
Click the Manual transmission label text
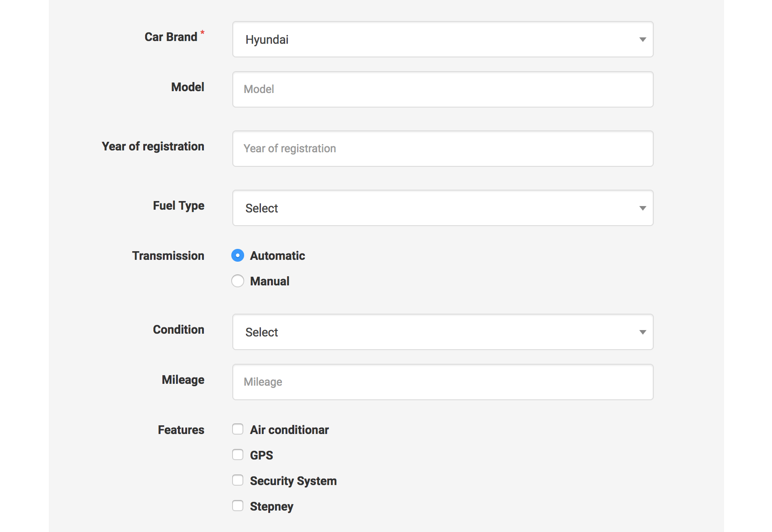[270, 281]
